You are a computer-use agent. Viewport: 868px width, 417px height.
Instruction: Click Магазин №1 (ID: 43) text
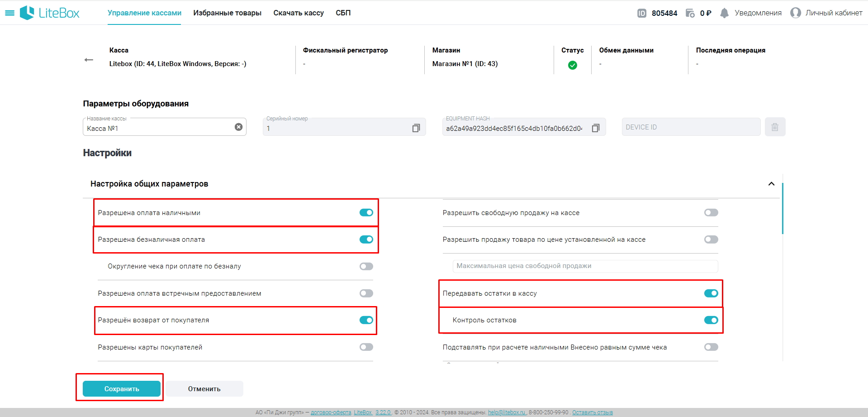click(x=465, y=64)
